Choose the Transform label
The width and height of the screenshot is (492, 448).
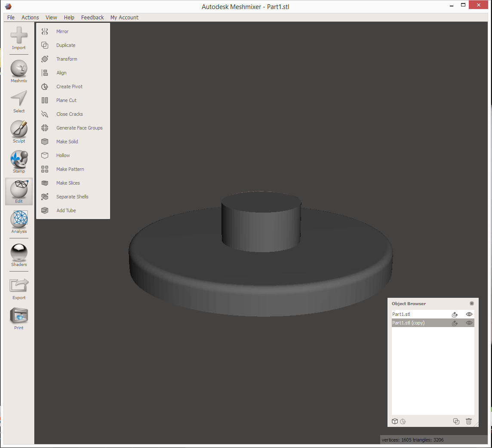67,59
